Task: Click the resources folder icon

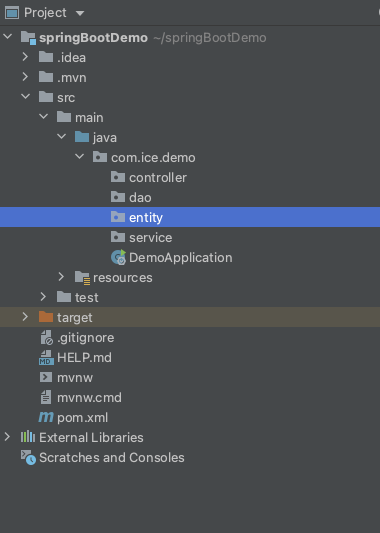Action: [82, 278]
